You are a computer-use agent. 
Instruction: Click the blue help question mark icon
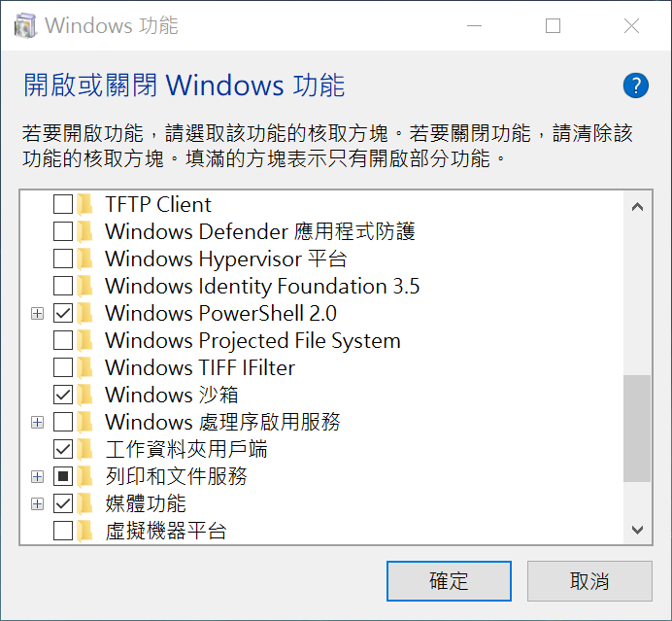tap(635, 86)
